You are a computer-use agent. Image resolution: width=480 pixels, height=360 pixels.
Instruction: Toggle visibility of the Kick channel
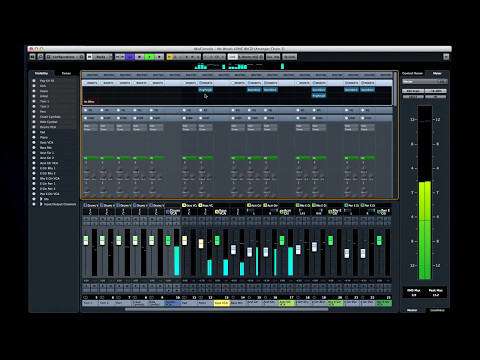point(34,86)
